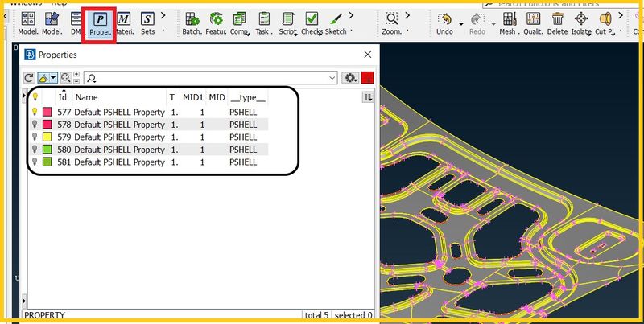Select the Sketch brush tool

pos(336,23)
